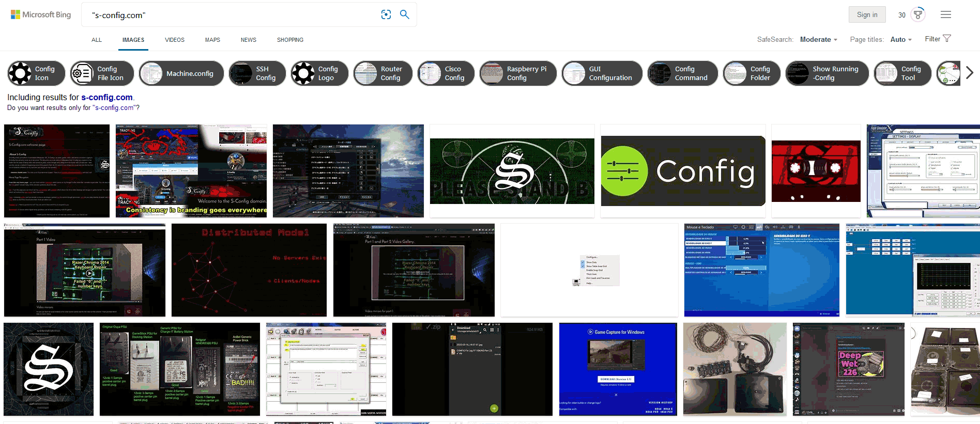Image resolution: width=980 pixels, height=424 pixels.
Task: Open the Deep Web 226 thumbnail
Action: pos(849,369)
